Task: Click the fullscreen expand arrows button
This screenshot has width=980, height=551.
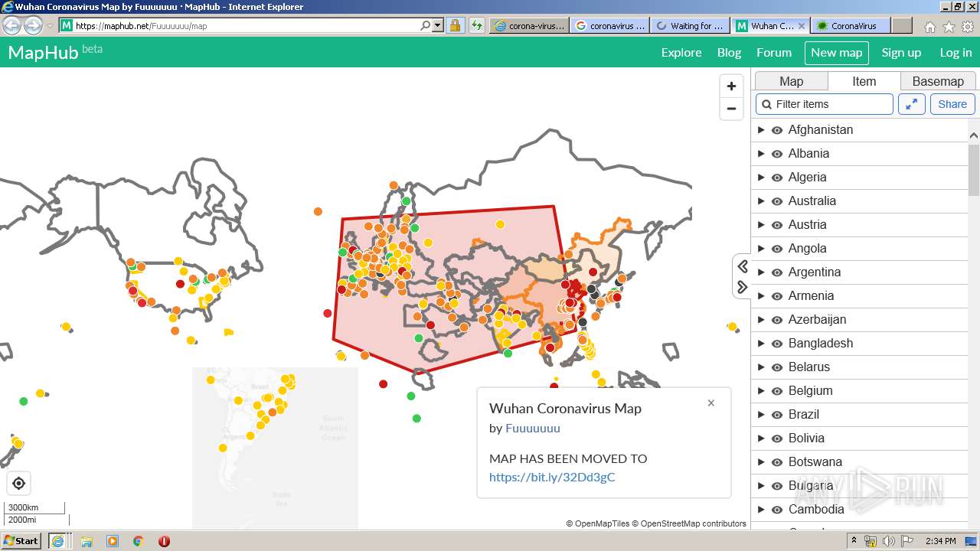Action: 911,104
